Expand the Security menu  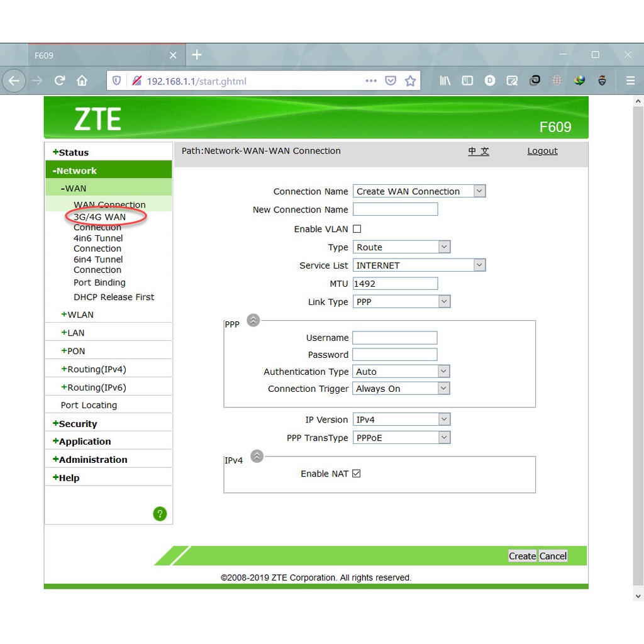click(75, 423)
